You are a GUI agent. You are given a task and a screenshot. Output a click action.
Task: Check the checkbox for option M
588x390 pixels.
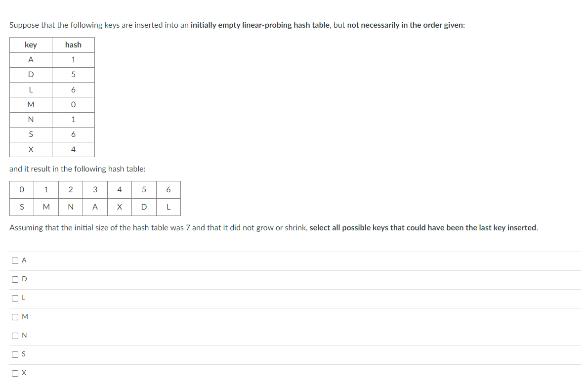point(15,316)
